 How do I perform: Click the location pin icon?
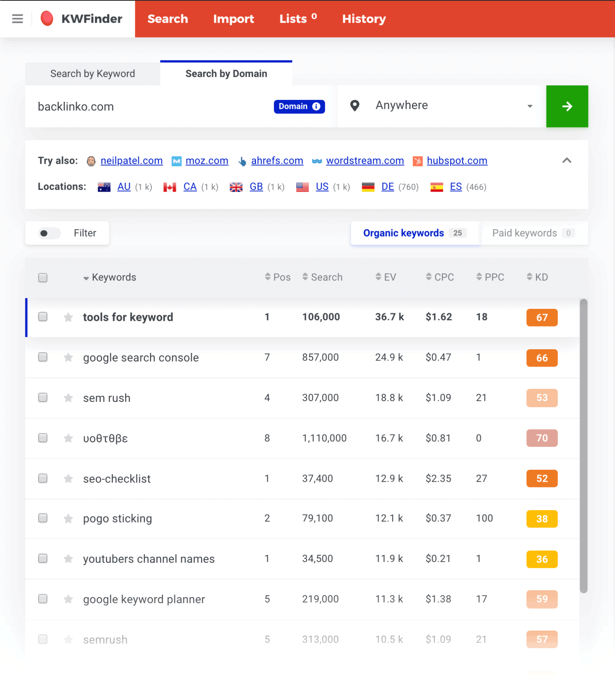point(354,106)
